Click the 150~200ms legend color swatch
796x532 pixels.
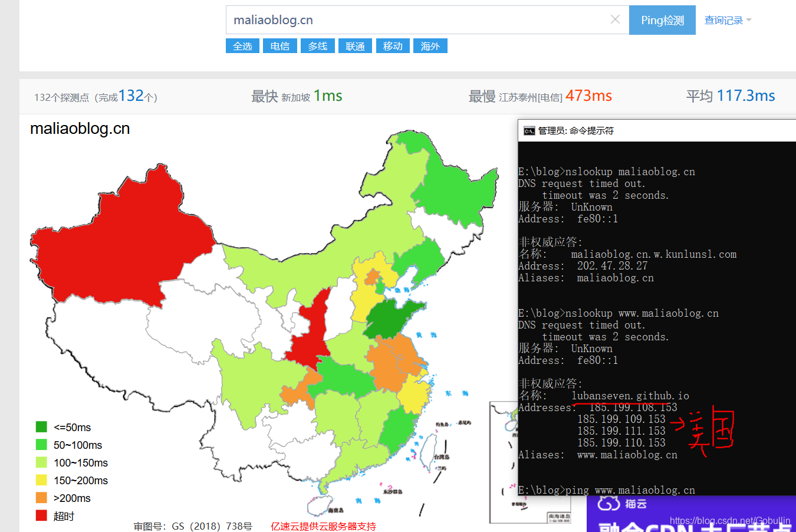(41, 480)
